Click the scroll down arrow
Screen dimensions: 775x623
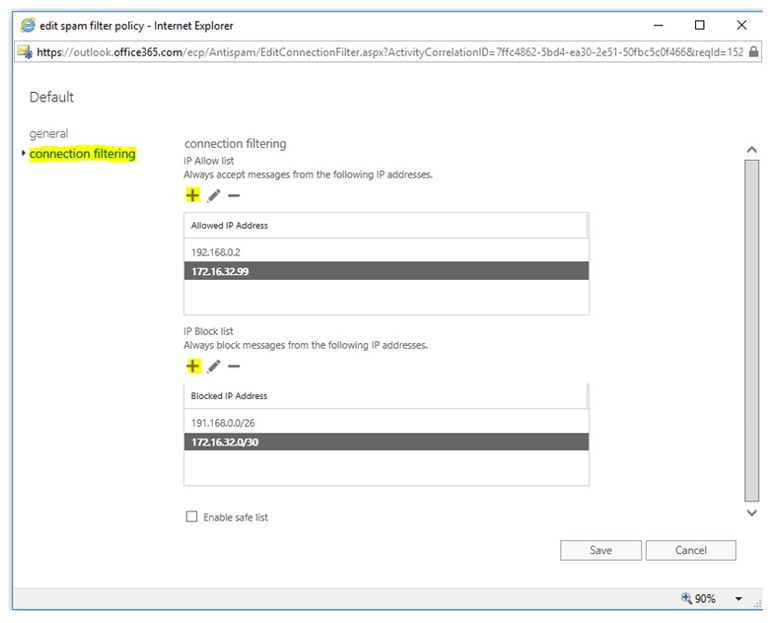(x=752, y=512)
